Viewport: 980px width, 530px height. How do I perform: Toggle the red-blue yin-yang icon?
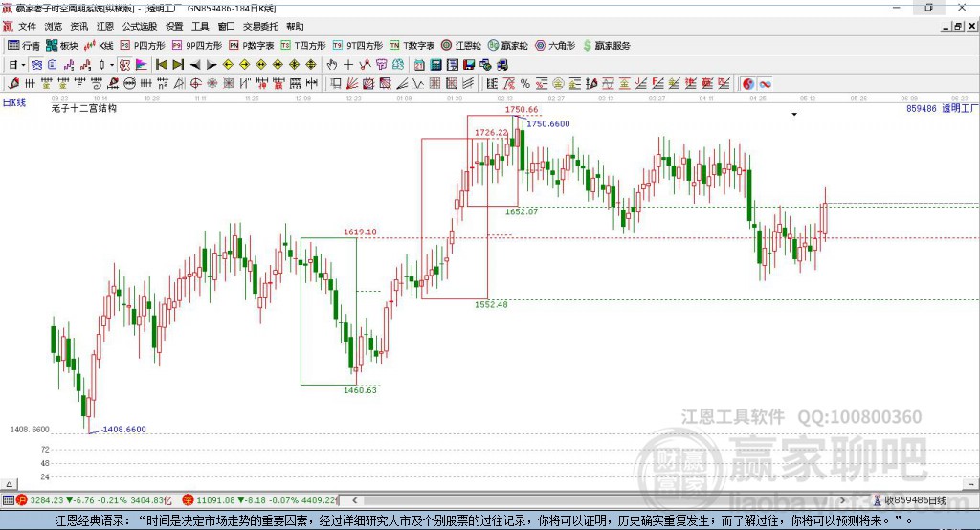pyautogui.click(x=748, y=84)
